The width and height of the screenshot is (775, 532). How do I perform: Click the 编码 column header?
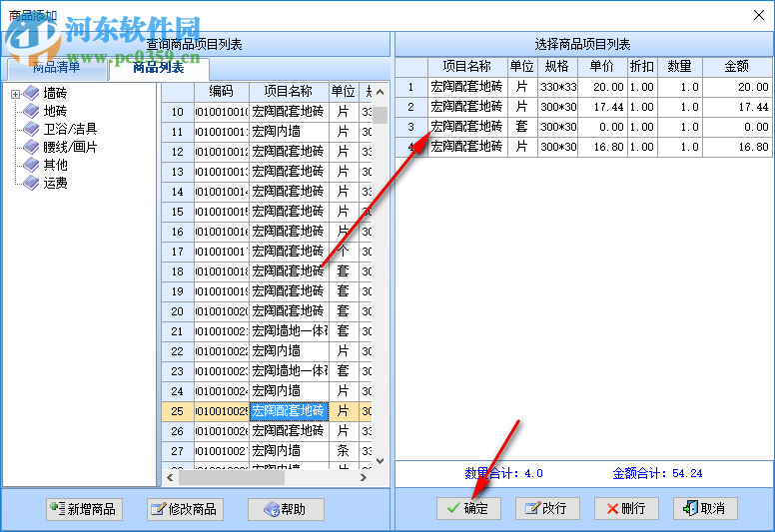click(222, 92)
